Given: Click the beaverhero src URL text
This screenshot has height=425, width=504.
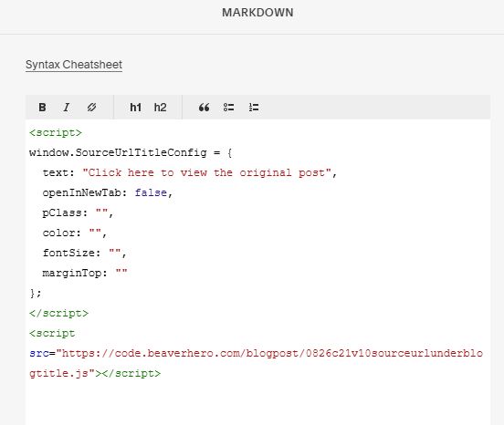Looking at the screenshot, I should point(269,353).
